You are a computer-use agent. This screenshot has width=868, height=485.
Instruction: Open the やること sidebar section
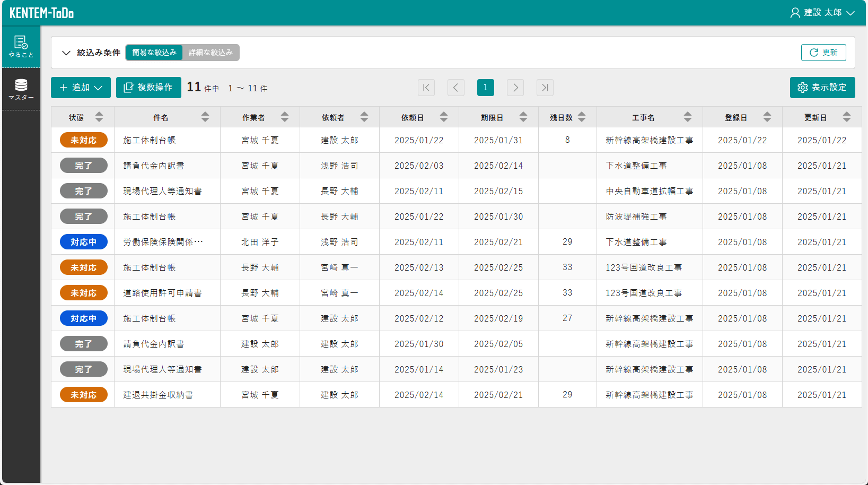point(21,47)
